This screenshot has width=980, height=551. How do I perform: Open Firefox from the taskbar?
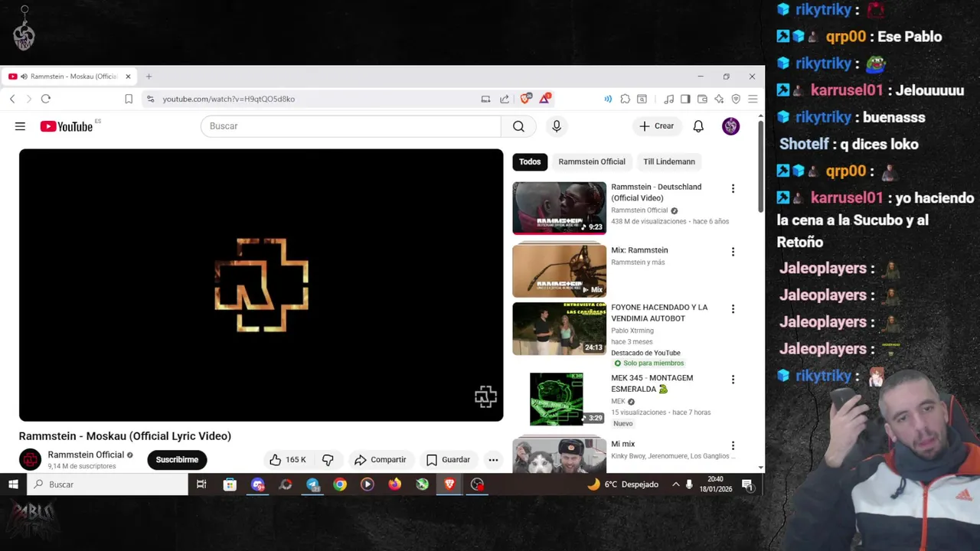[394, 484]
